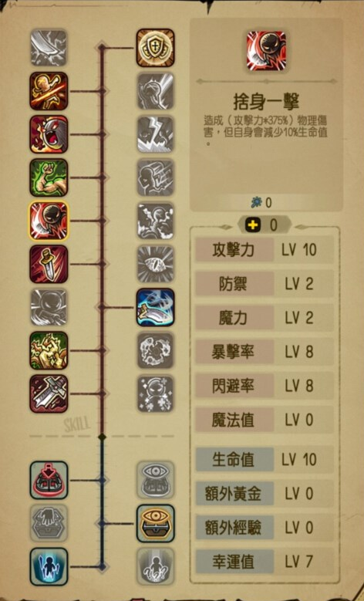Select the golden shield cross skill icon
The width and height of the screenshot is (364, 601).
pos(155,48)
